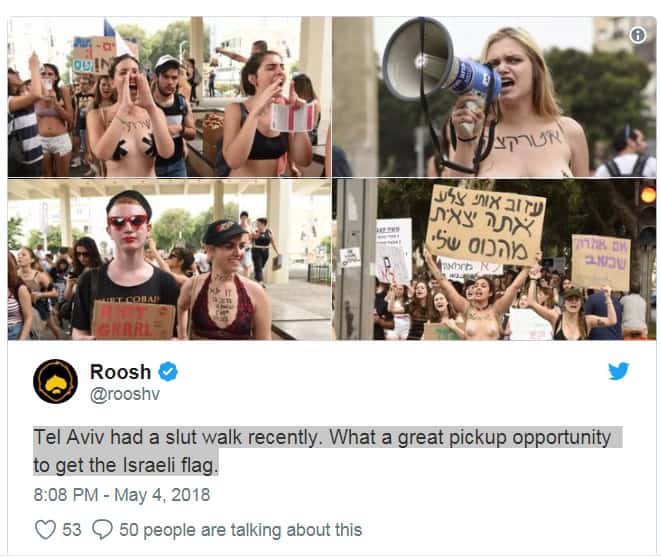Click the red cardboard sign in bottom-left photo
661x558 pixels.
[x=134, y=320]
